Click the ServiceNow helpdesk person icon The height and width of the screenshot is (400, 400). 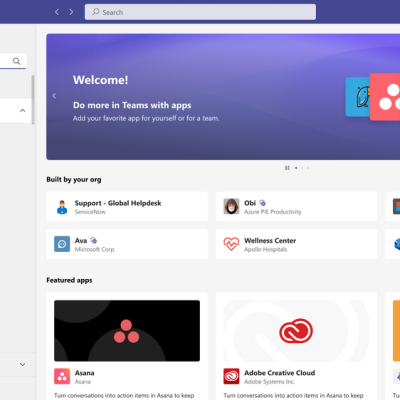[x=62, y=207]
